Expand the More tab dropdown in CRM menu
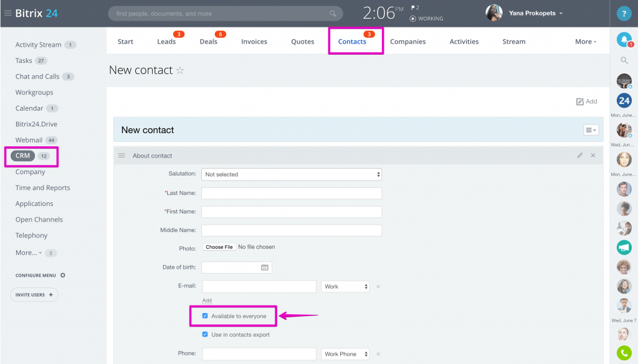 coord(586,42)
